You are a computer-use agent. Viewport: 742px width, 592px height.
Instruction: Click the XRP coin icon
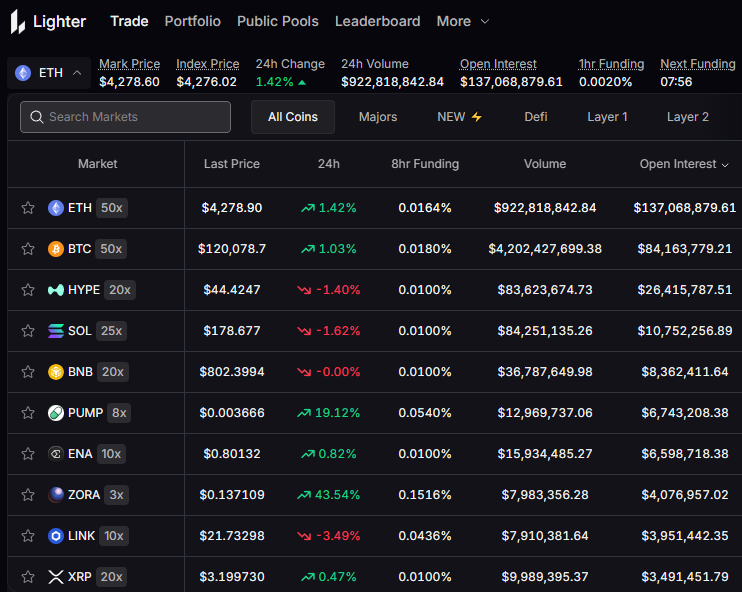56,577
